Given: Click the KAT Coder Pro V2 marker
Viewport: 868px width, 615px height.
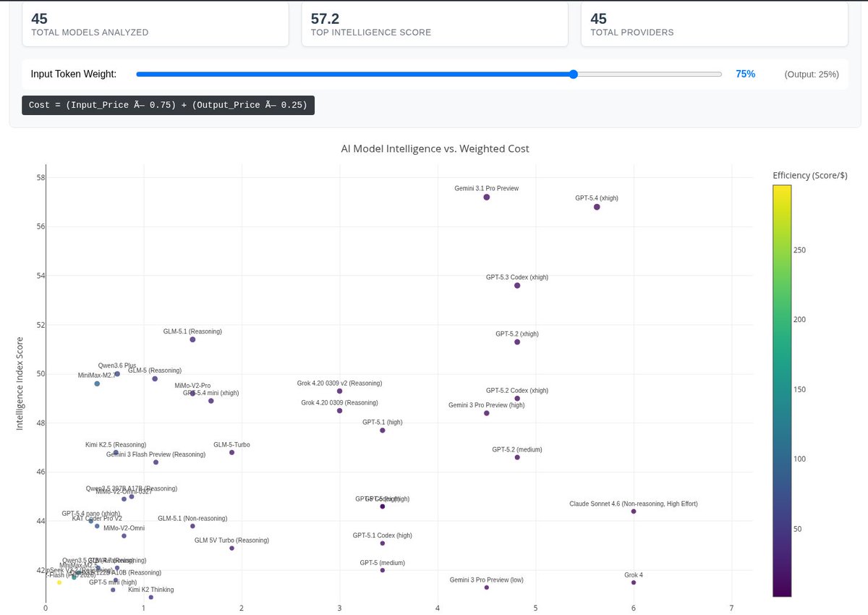Looking at the screenshot, I should tap(97, 526).
